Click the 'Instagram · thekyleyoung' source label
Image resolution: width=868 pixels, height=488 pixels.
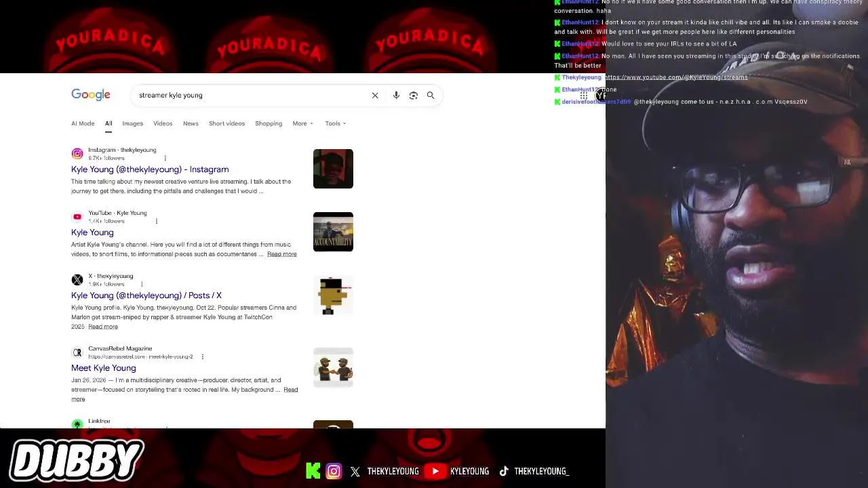122,150
